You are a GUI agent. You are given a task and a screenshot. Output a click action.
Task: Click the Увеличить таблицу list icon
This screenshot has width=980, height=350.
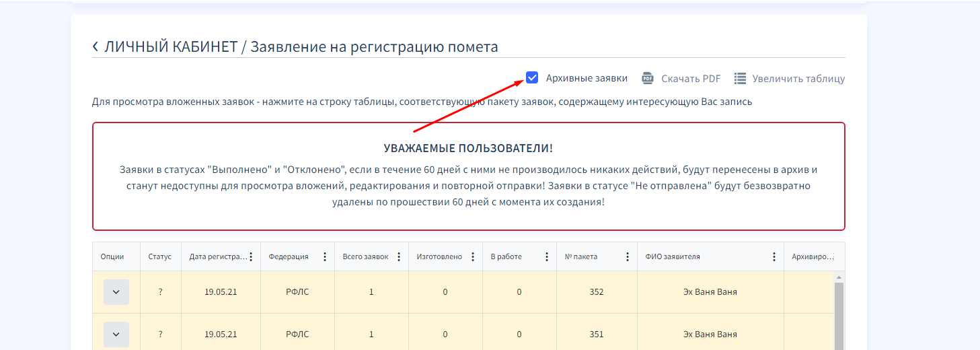click(740, 78)
